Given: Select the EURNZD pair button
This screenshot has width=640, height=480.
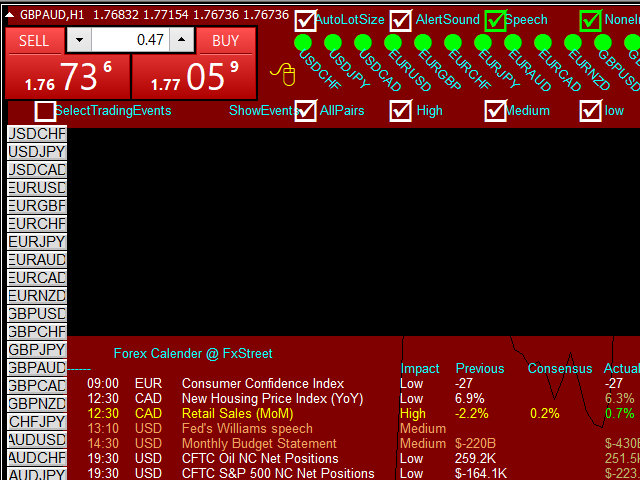Looking at the screenshot, I should [37, 296].
